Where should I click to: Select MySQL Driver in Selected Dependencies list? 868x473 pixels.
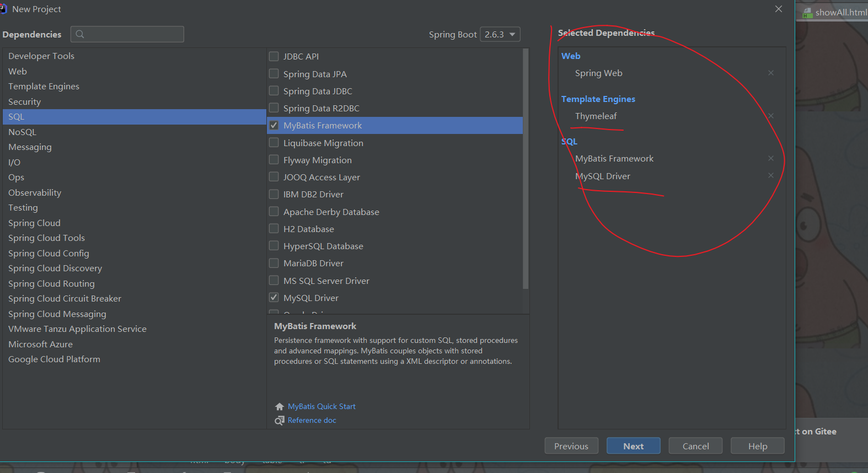[x=603, y=176]
